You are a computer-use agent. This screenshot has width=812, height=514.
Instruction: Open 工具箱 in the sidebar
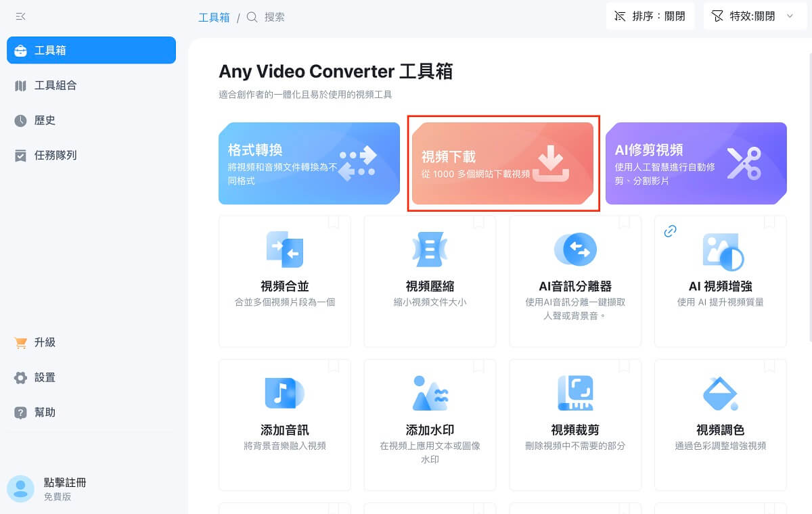click(x=91, y=50)
